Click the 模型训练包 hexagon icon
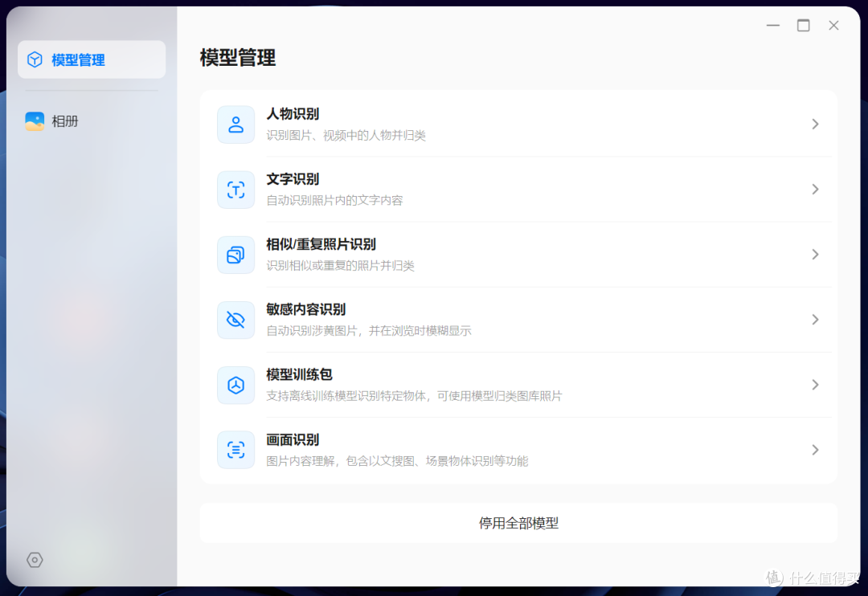This screenshot has width=868, height=596. point(235,386)
